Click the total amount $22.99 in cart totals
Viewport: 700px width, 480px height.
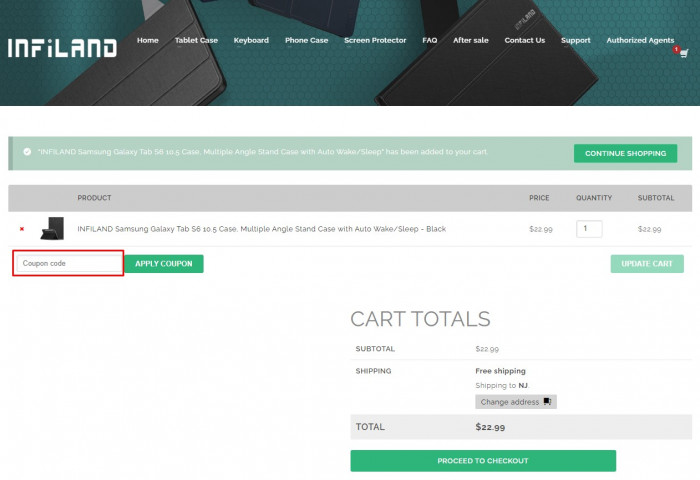pos(490,427)
